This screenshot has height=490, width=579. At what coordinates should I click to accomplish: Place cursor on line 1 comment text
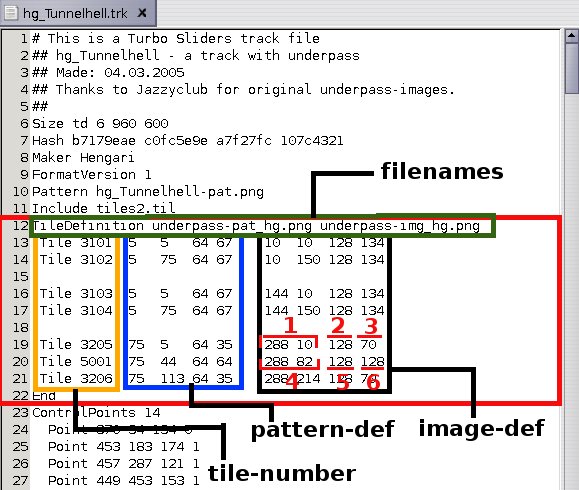point(176,38)
